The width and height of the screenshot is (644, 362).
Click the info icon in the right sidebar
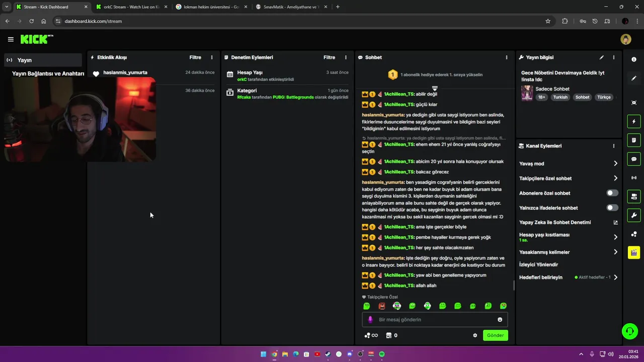click(634, 59)
